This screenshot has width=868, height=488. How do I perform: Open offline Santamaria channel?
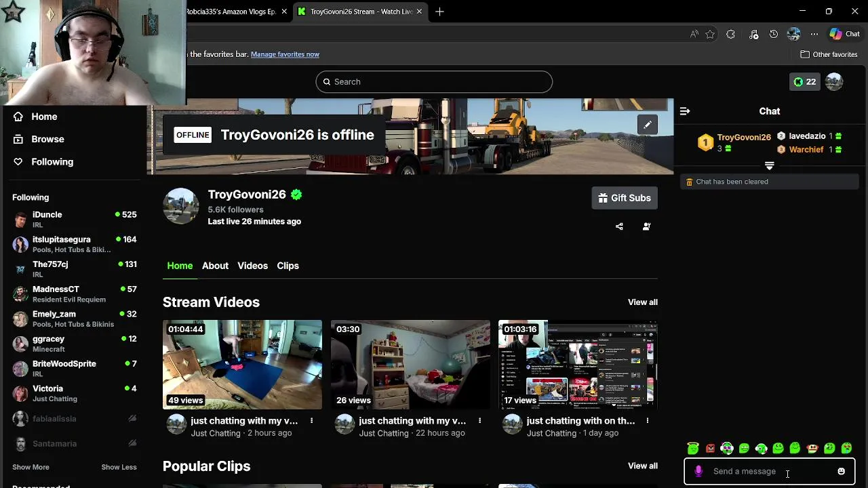point(75,443)
